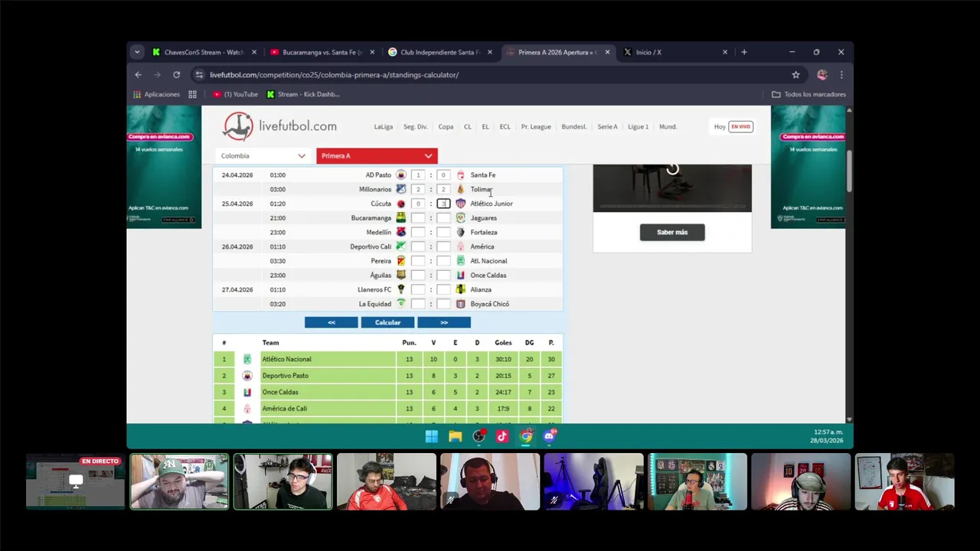Click the Deportivo Pasto crest in standings
Image resolution: width=980 pixels, height=551 pixels.
pyautogui.click(x=247, y=376)
